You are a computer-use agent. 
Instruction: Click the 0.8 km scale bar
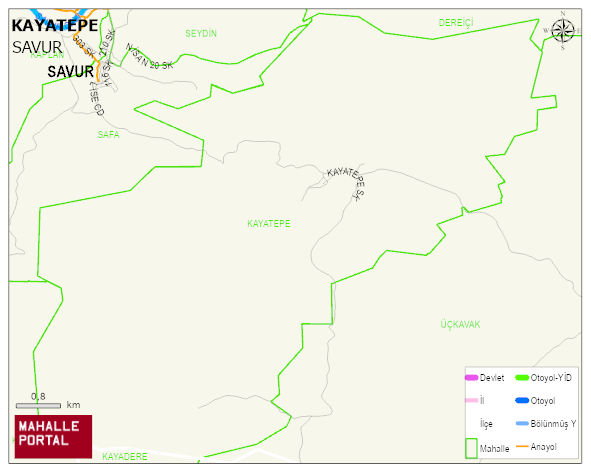38,406
